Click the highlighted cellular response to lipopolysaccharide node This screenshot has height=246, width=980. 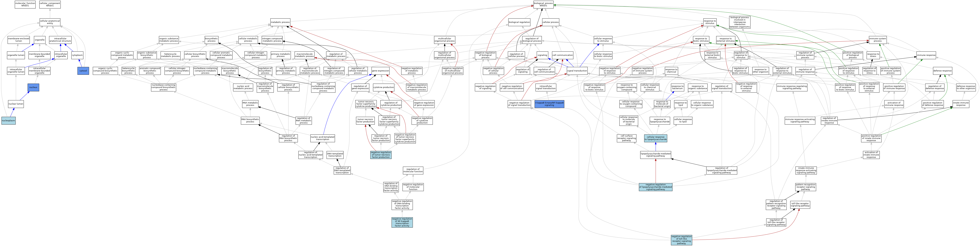pos(655,138)
